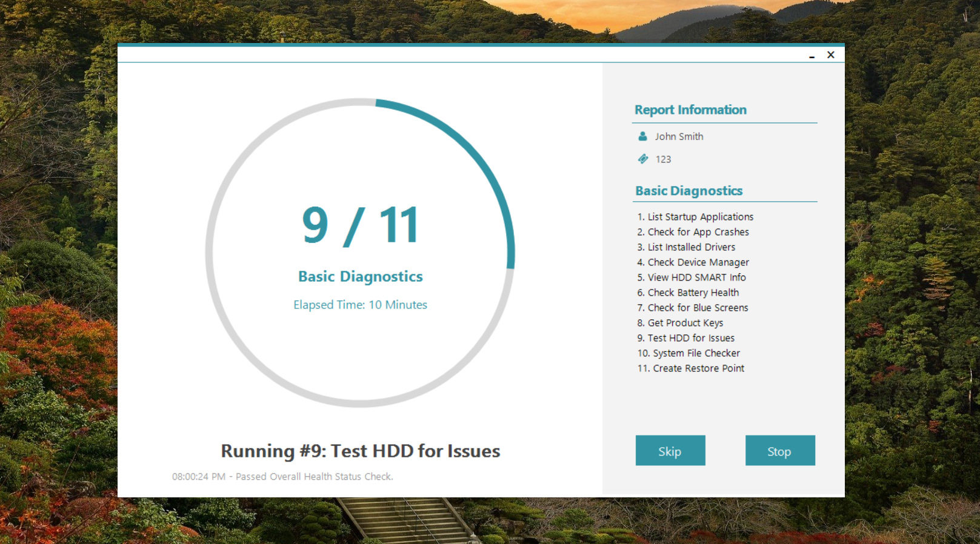Select Check for Blue Screens entry

[x=693, y=308]
